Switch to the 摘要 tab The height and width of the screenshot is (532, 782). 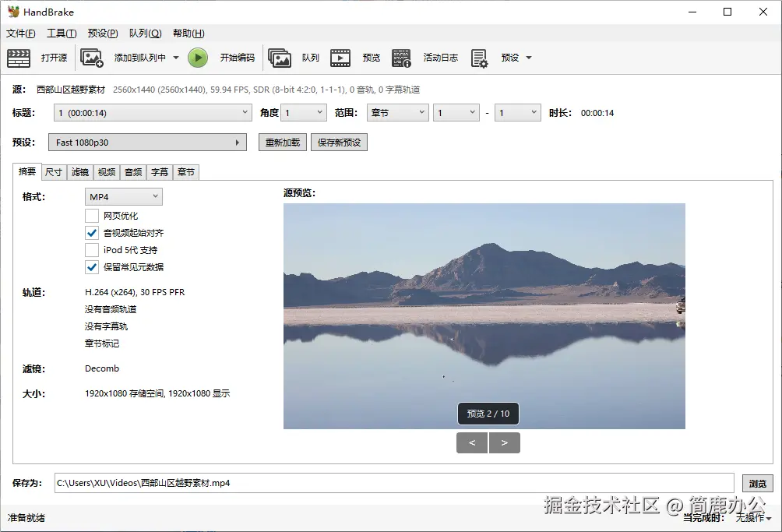click(x=27, y=171)
